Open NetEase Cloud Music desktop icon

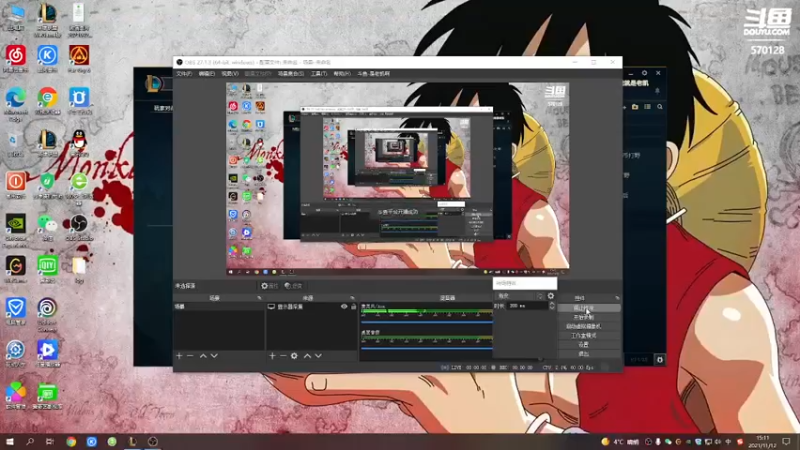coord(16,59)
